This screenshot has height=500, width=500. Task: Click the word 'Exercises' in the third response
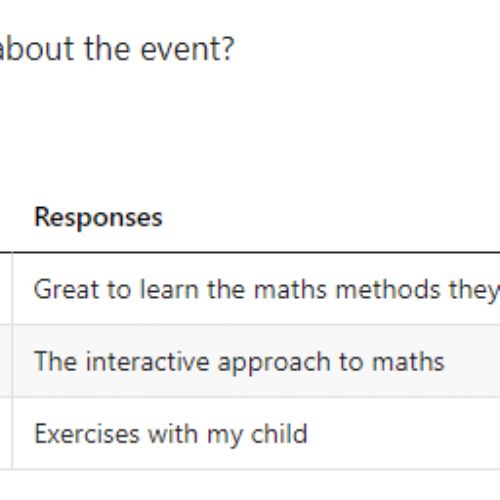(x=87, y=434)
